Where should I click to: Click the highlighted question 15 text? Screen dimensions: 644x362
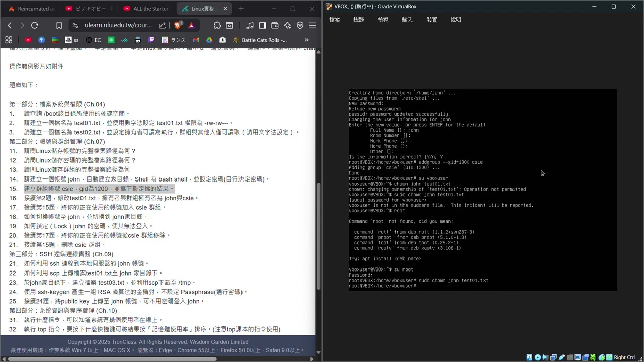98,189
